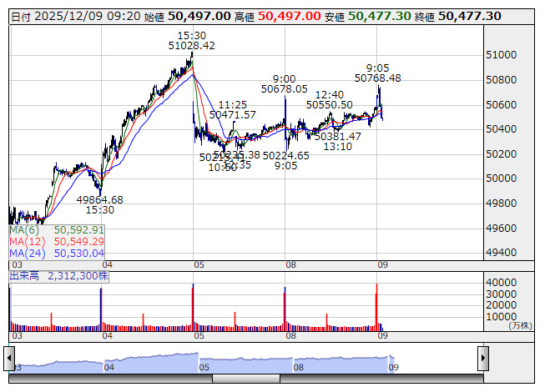The width and height of the screenshot is (545, 392).
Task: Click the 50381.47 13:10 annotation
Action: pyautogui.click(x=338, y=141)
